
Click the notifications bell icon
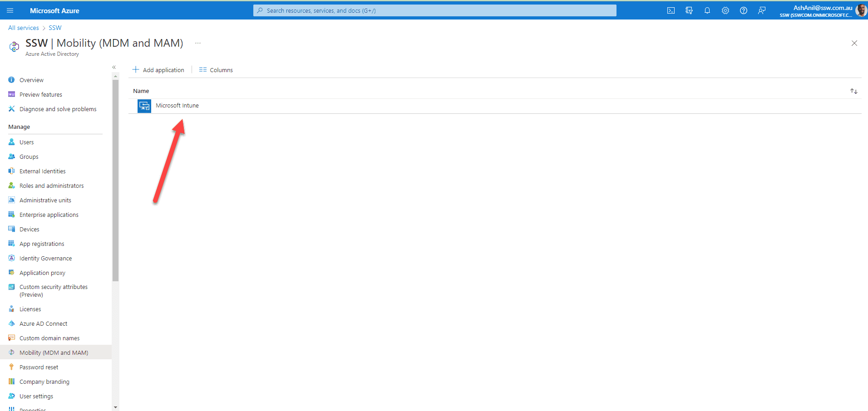(707, 10)
